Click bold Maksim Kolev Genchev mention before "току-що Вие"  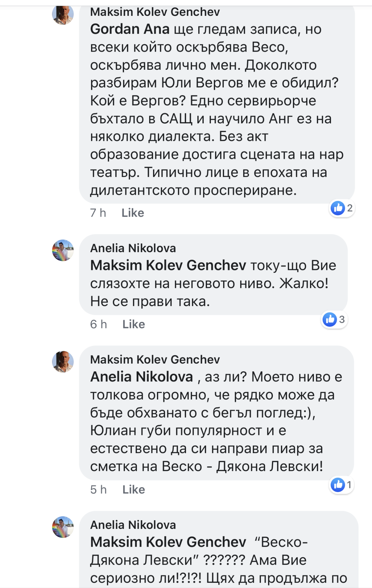(168, 266)
